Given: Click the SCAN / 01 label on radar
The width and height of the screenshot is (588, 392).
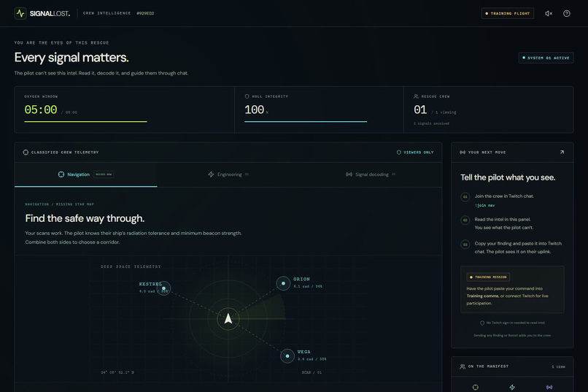Looking at the screenshot, I should point(312,372).
